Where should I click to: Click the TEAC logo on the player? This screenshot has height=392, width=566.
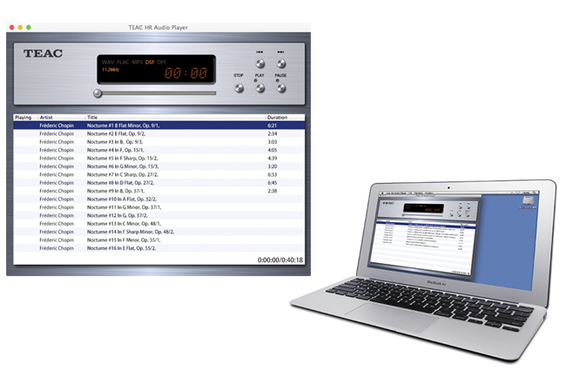[43, 53]
